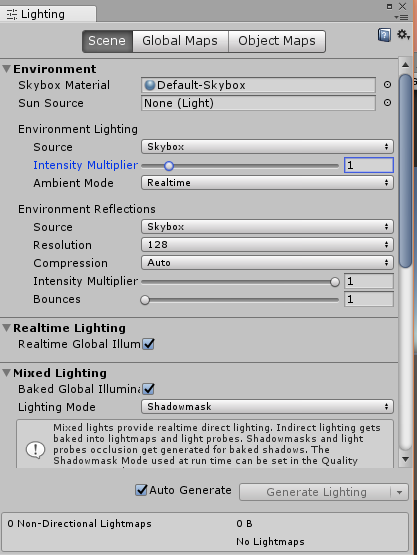The height and width of the screenshot is (555, 417).
Task: Switch to the Scene tab
Action: [107, 41]
